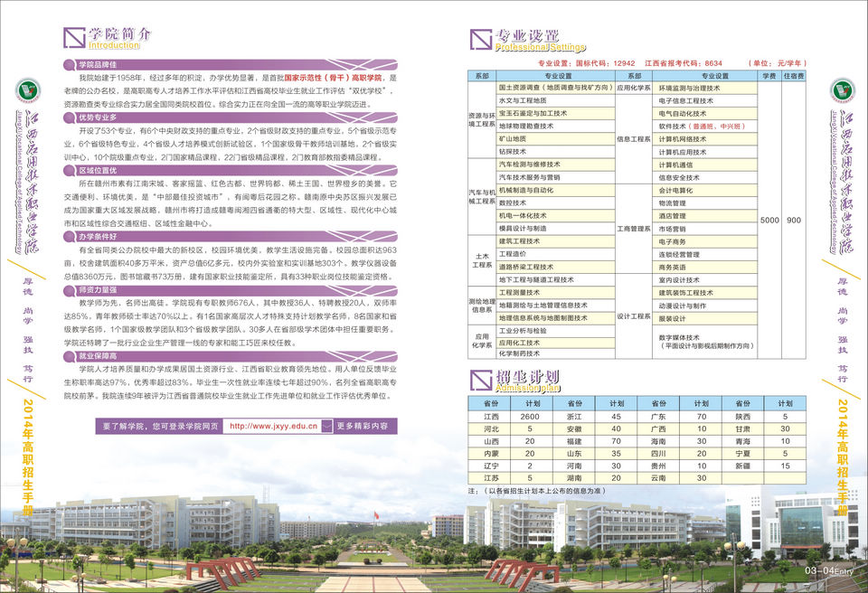Click the 钻探技术 major cell
This screenshot has height=593, width=868.
pyautogui.click(x=555, y=152)
